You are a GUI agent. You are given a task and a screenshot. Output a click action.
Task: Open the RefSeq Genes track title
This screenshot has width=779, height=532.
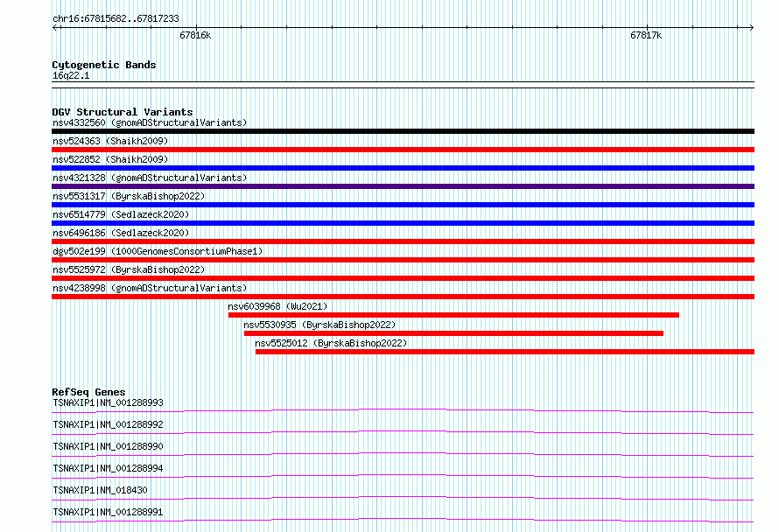click(88, 392)
